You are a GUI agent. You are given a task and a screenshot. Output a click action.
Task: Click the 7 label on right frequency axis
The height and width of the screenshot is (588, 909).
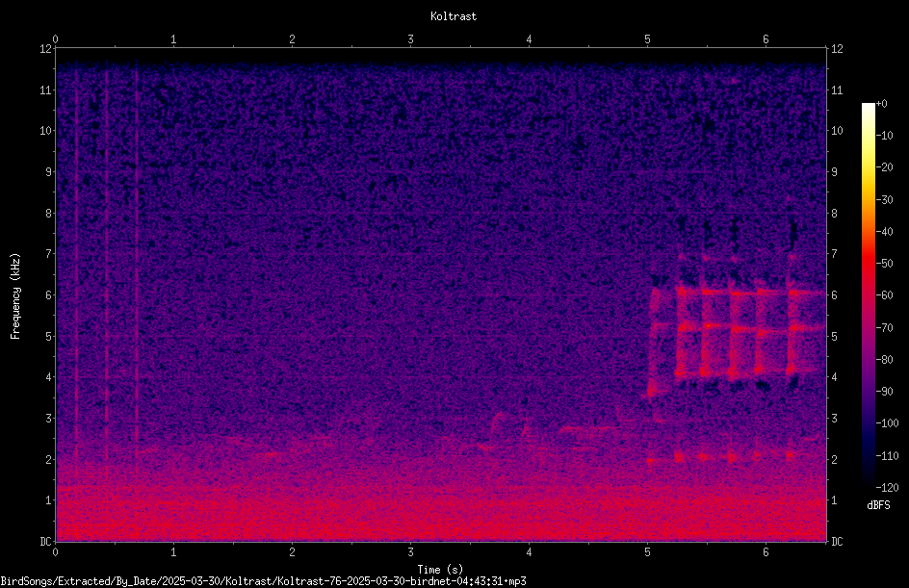834,254
